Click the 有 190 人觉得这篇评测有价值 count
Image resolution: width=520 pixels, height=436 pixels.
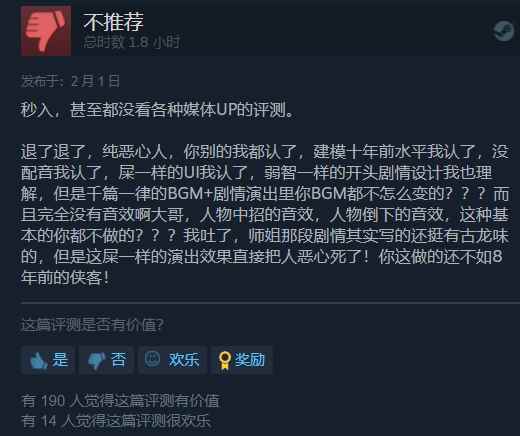tap(121, 401)
